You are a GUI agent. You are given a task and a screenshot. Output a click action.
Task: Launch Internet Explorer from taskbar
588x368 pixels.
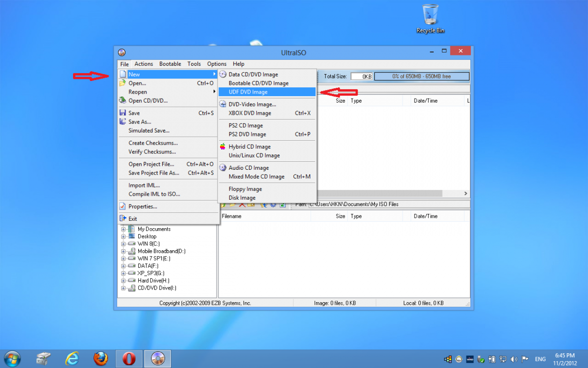[73, 358]
